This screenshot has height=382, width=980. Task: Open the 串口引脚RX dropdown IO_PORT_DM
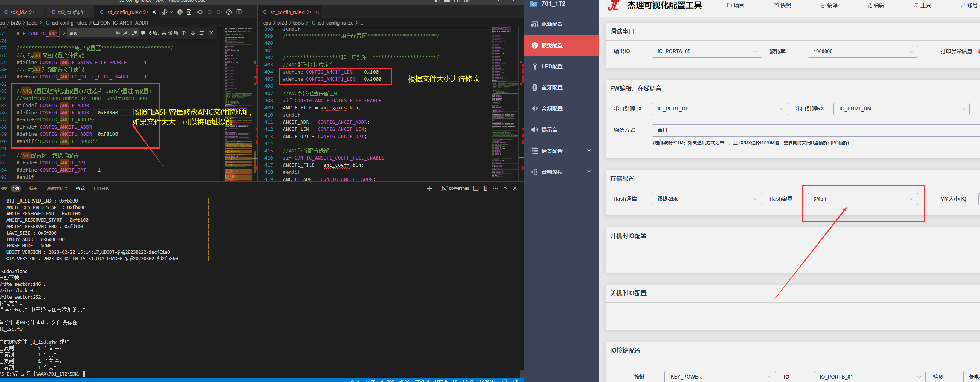tap(901, 109)
